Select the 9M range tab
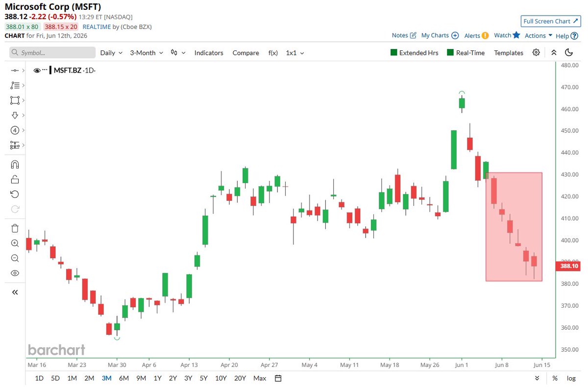This screenshot has height=387, width=588. click(x=141, y=378)
